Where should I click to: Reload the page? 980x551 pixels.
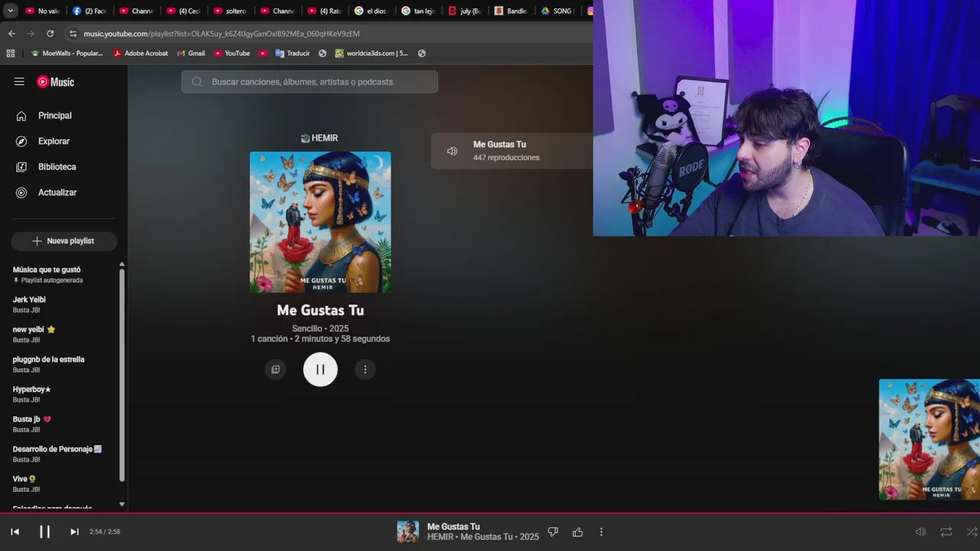tap(50, 34)
